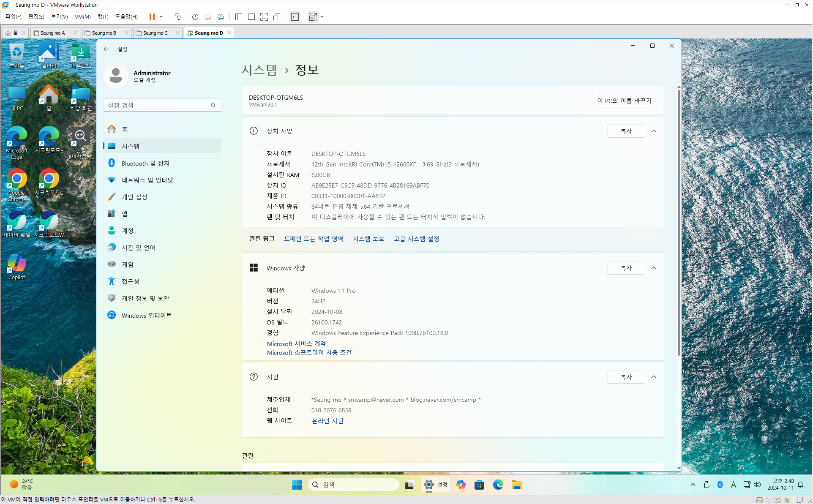Click the Send Ctrl+Alt+Del toolbar icon

pos(177,17)
